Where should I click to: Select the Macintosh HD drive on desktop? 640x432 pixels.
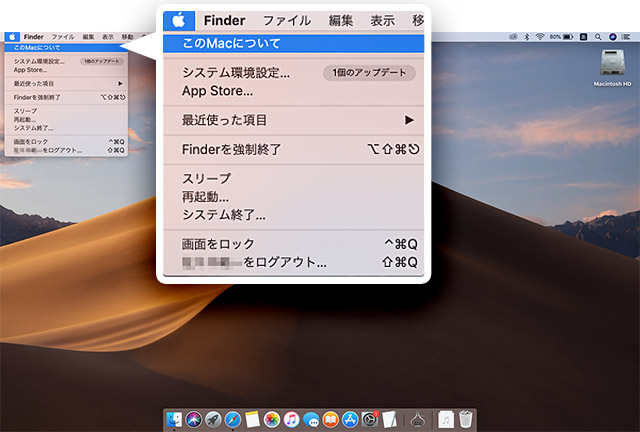(x=612, y=68)
